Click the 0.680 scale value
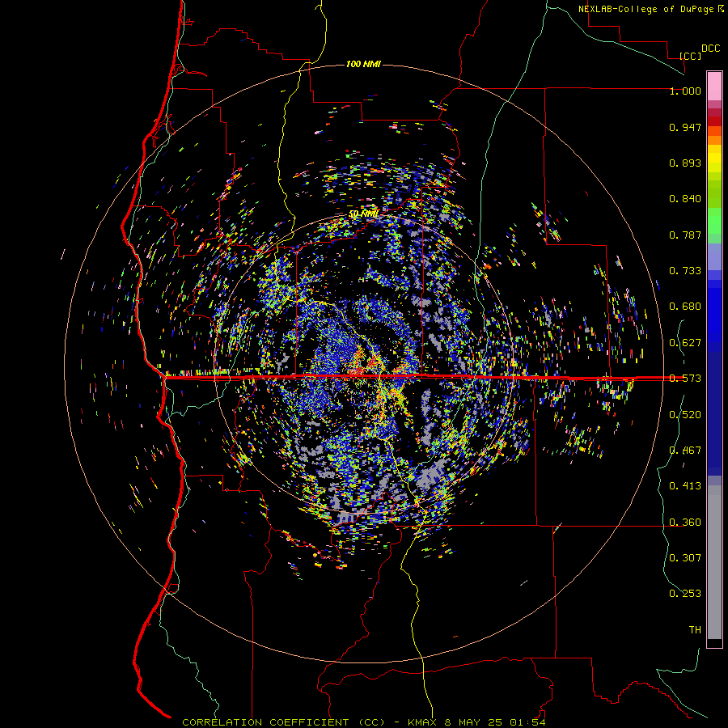Screen dimensions: 728x728 coord(685,307)
